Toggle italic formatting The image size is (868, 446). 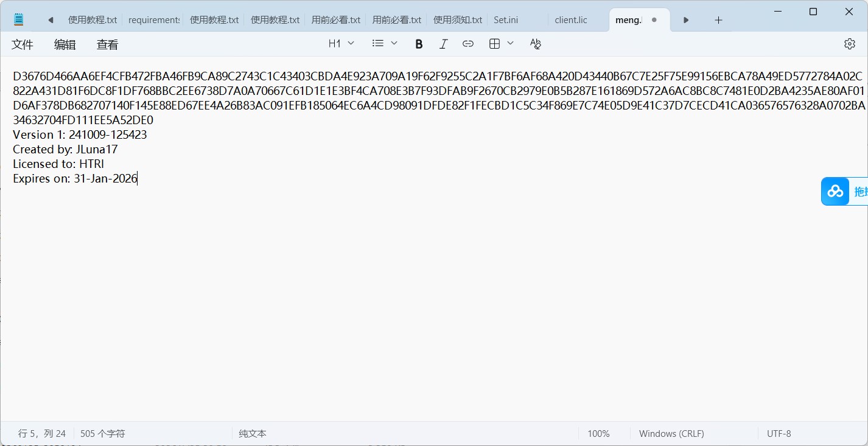pos(443,44)
